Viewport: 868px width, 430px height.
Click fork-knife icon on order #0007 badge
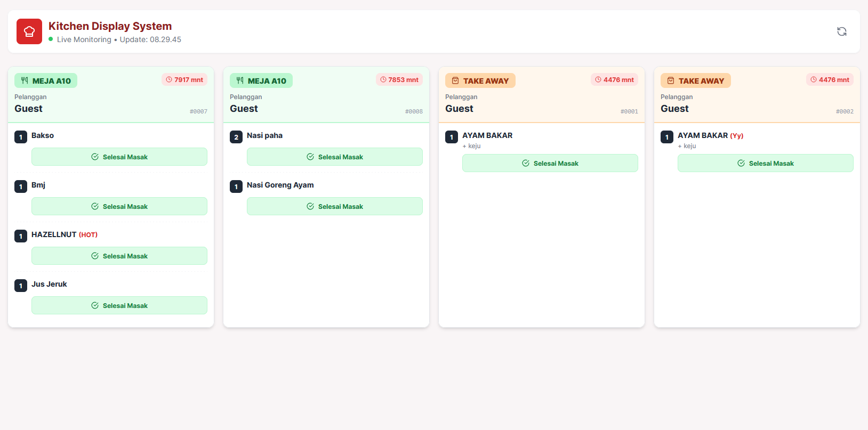click(25, 80)
